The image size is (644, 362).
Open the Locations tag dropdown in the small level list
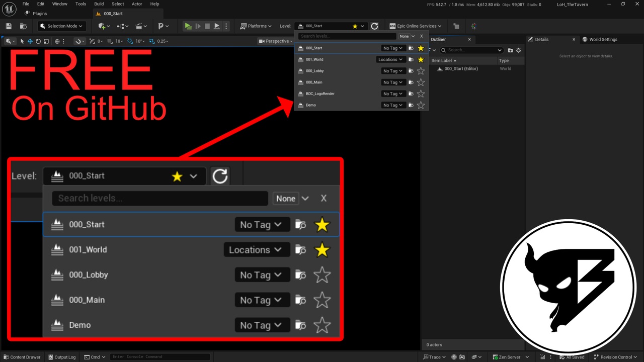pos(391,60)
